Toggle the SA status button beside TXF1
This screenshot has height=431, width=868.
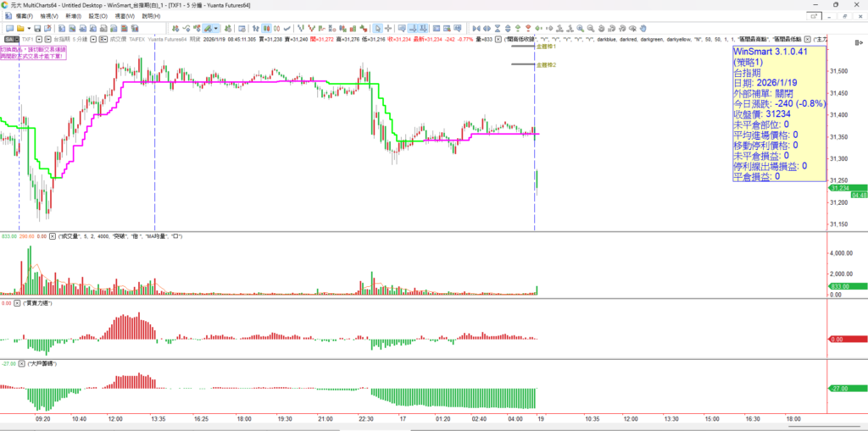click(10, 40)
